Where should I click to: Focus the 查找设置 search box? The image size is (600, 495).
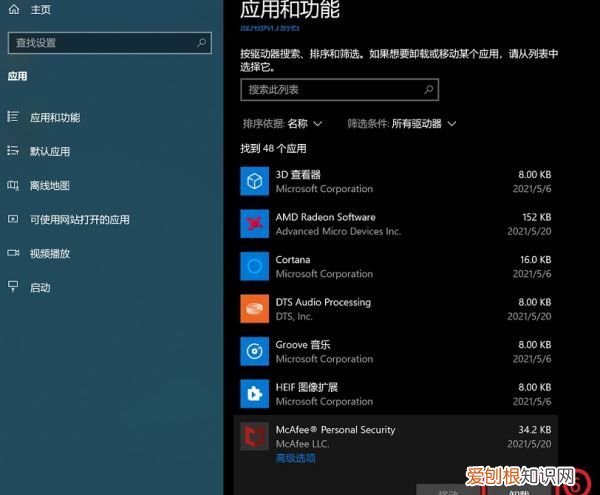109,43
